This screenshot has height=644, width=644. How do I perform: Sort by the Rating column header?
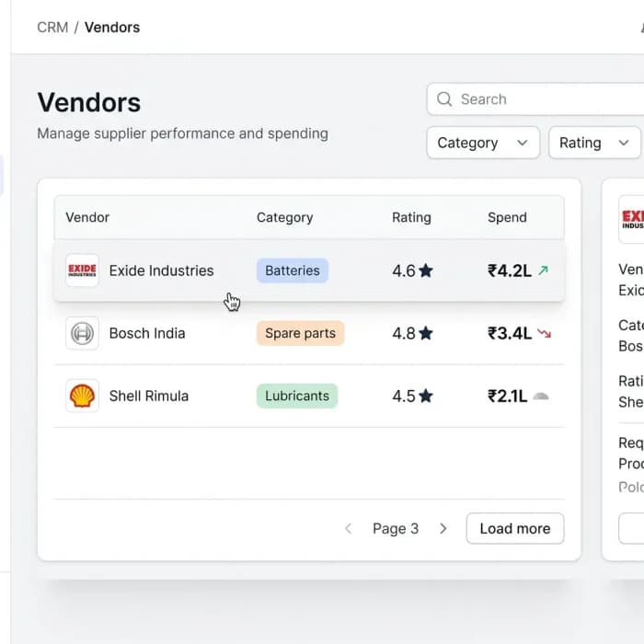point(411,217)
